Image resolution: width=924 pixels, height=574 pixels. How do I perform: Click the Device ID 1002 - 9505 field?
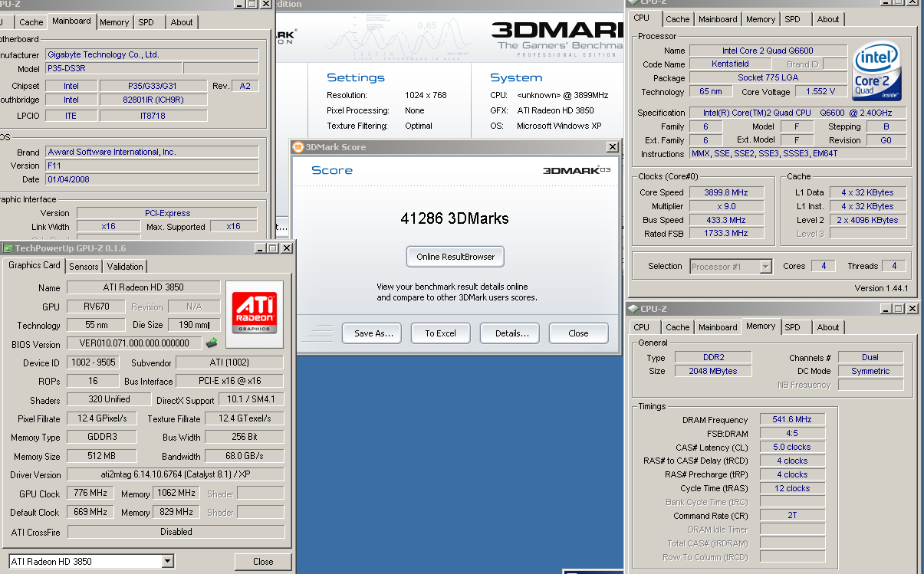click(93, 362)
